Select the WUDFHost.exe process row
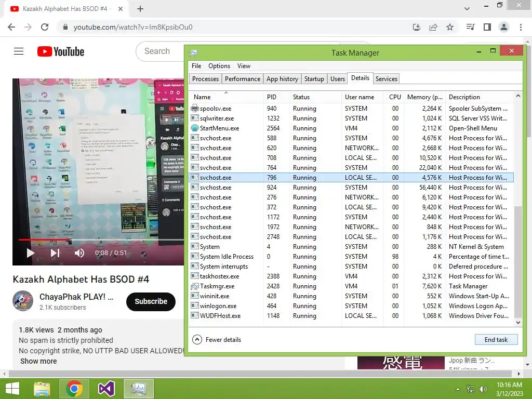This screenshot has height=399, width=532. [x=351, y=315]
